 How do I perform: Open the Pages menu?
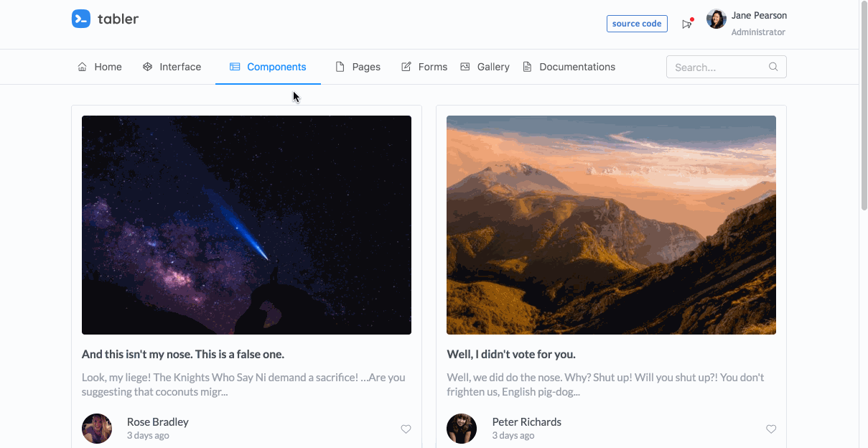(358, 67)
